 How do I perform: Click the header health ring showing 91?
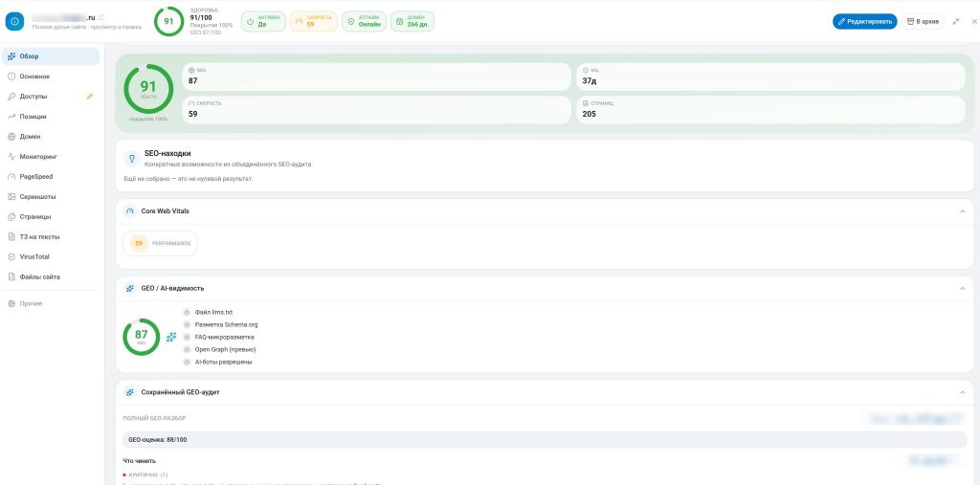tap(168, 21)
